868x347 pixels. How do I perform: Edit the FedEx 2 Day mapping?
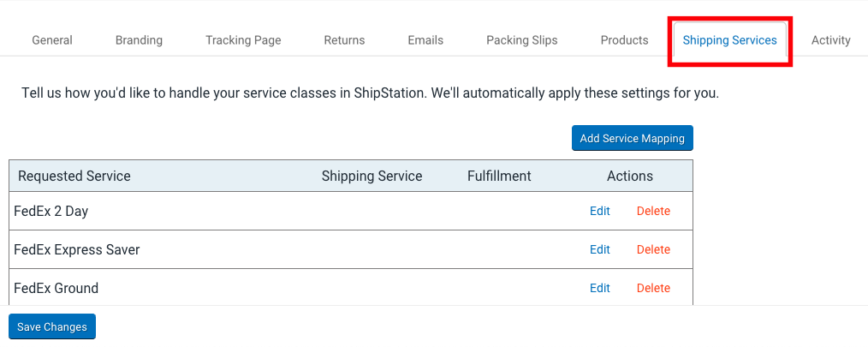point(600,211)
